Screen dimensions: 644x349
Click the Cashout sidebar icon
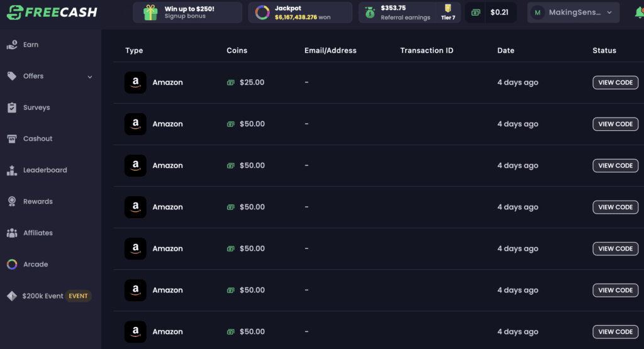pyautogui.click(x=12, y=139)
